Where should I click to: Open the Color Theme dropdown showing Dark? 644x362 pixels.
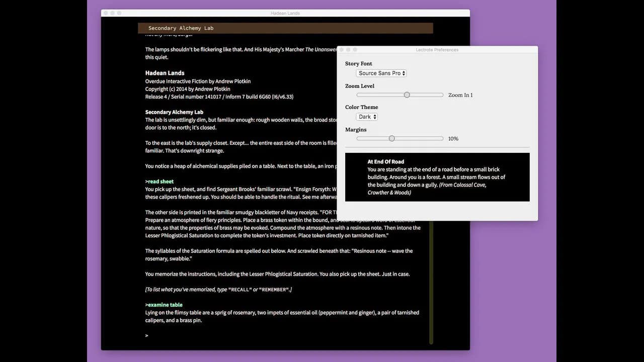coord(367,117)
